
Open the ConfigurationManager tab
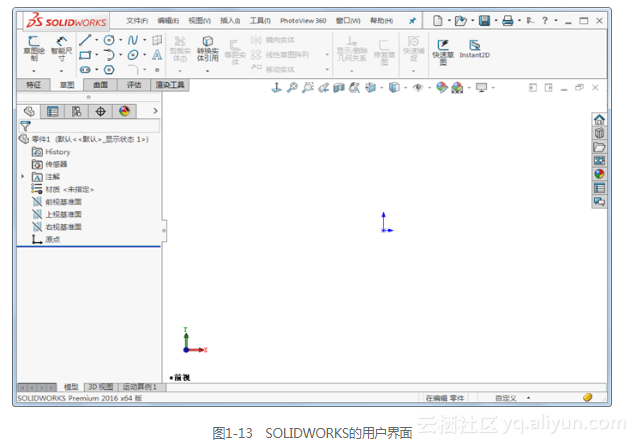click(x=76, y=111)
